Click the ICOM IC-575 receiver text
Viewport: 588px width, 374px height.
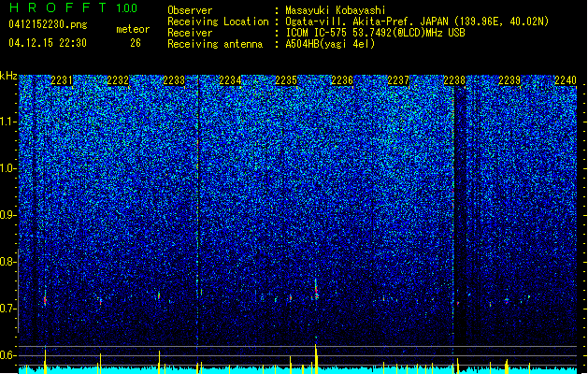pyautogui.click(x=375, y=33)
